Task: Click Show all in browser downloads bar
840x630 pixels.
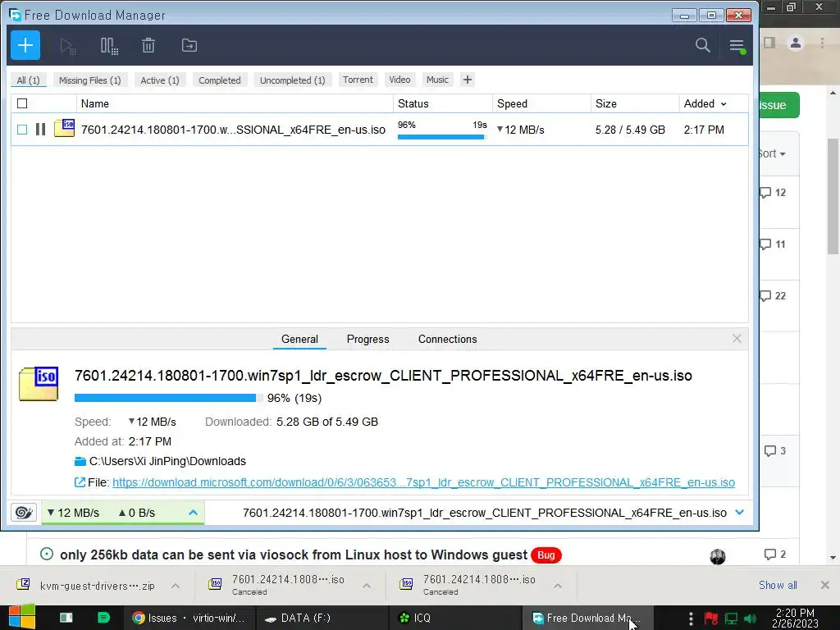Action: 778,585
